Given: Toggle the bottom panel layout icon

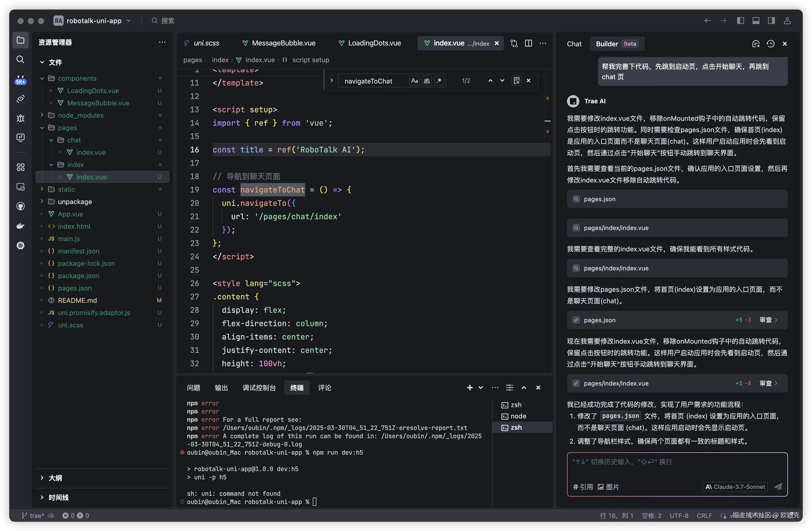Looking at the screenshot, I should tap(756, 21).
